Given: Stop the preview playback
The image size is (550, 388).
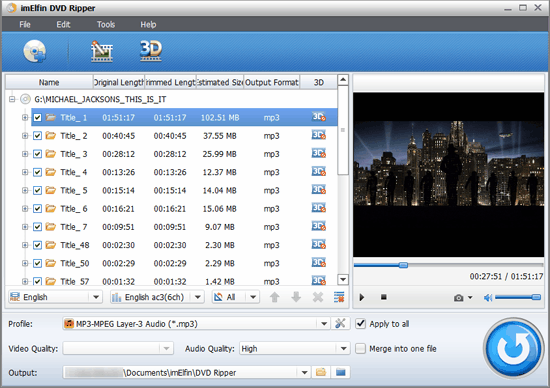Looking at the screenshot, I should coord(383,297).
